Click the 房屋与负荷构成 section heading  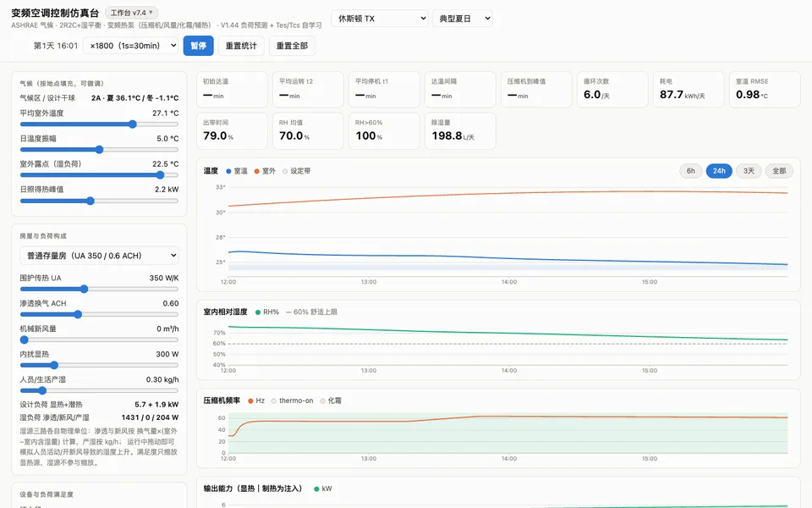[x=43, y=236]
